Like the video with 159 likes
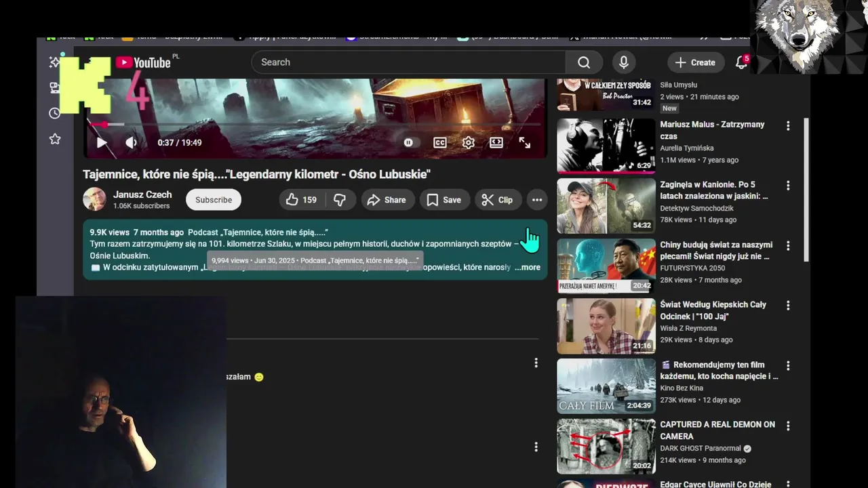 (301, 200)
